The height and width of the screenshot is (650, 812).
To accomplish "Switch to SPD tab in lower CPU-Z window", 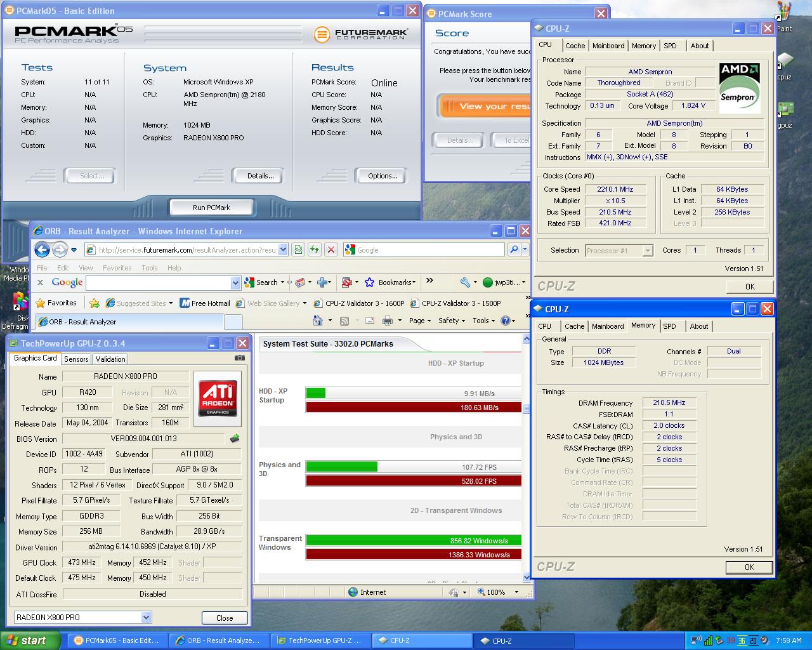I will 669,326.
